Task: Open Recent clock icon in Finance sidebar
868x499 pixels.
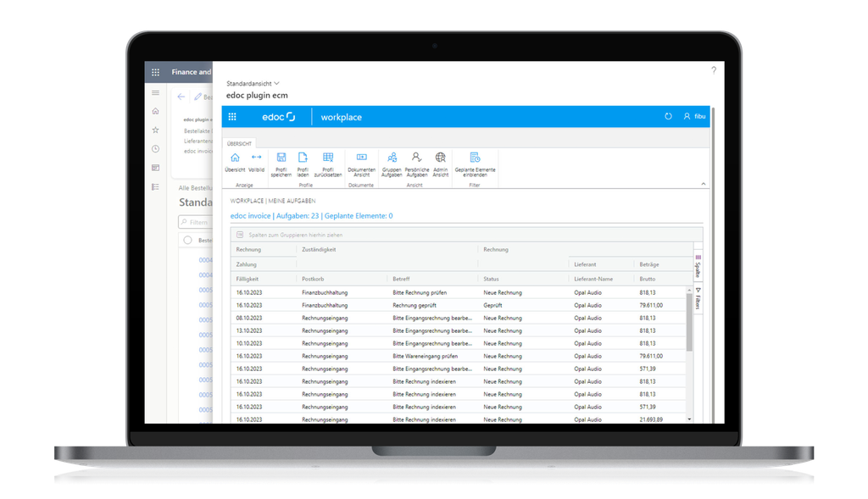Action: 156,149
